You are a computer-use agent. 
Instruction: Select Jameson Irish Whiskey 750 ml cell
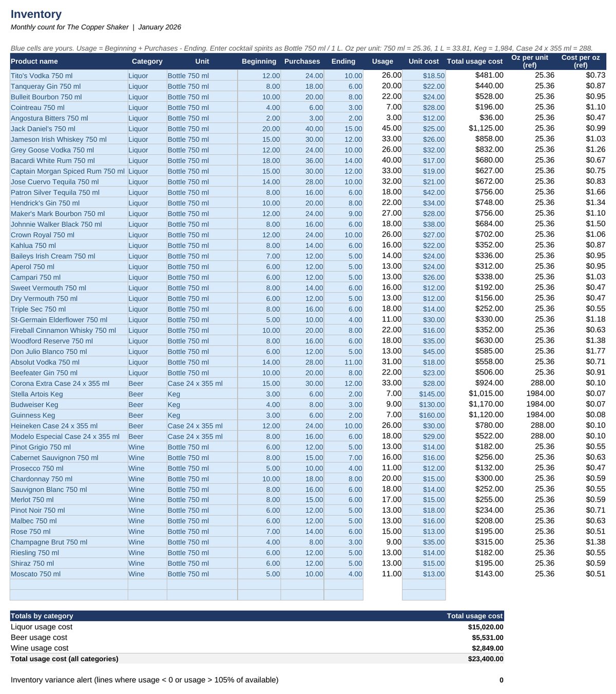[69, 139]
